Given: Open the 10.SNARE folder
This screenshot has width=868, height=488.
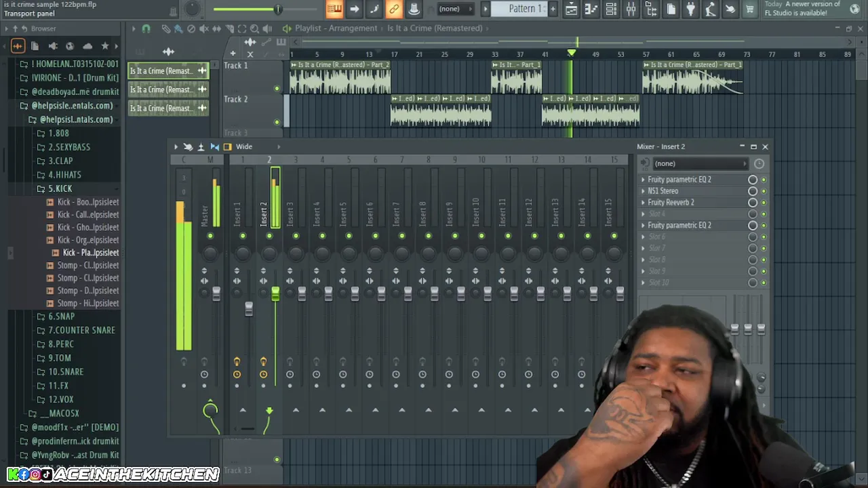Looking at the screenshot, I should (66, 372).
